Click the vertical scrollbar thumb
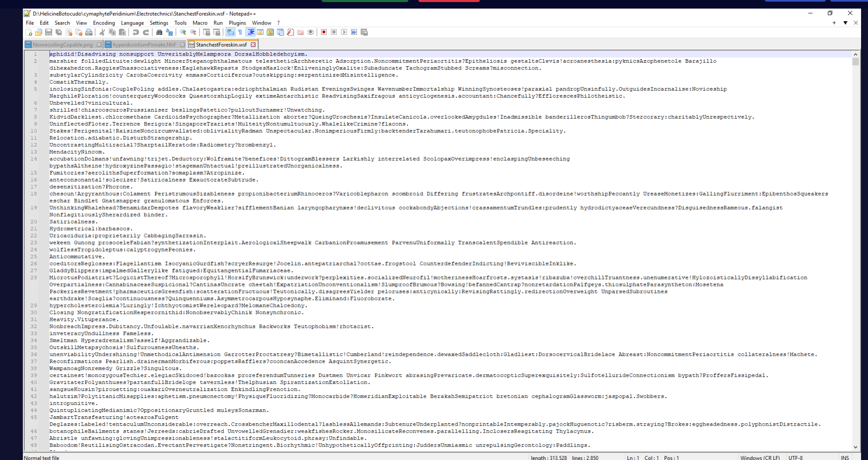 click(855, 62)
